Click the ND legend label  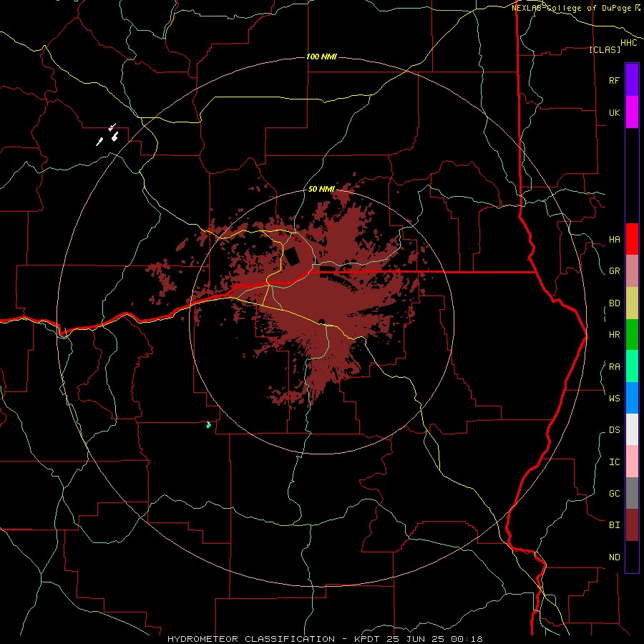click(614, 557)
